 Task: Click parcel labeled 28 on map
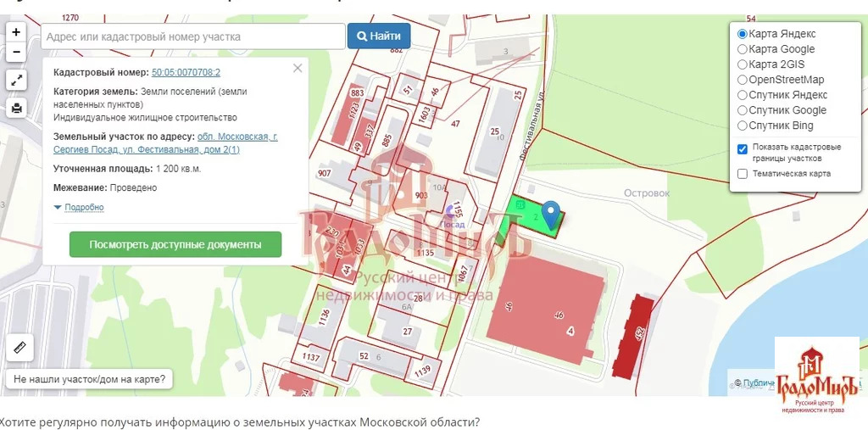(418, 299)
